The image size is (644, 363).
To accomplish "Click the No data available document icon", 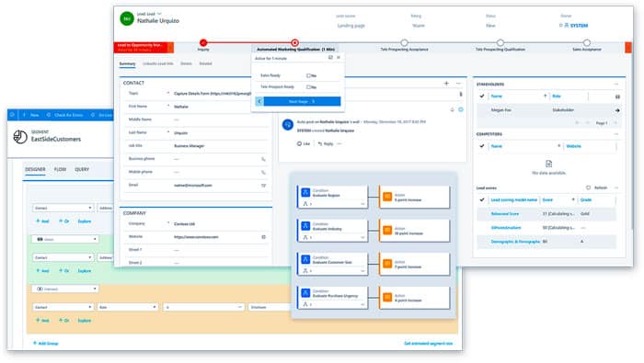I will click(x=548, y=164).
